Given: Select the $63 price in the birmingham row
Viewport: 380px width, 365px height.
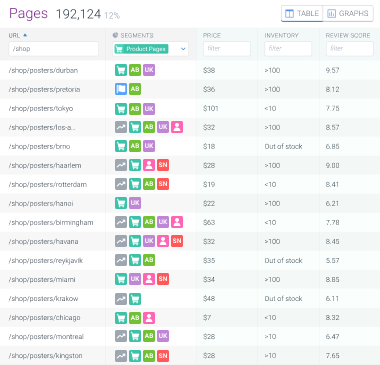Looking at the screenshot, I should pyautogui.click(x=209, y=222).
